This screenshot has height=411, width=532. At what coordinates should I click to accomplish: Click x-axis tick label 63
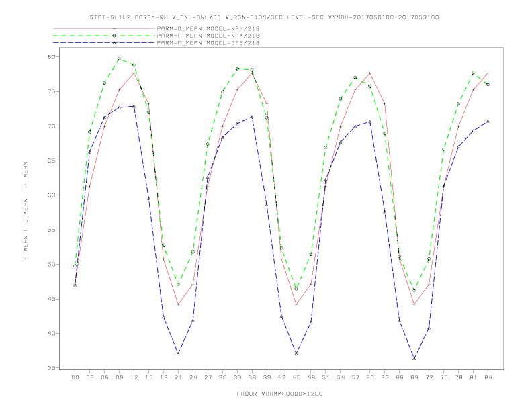[x=385, y=377]
